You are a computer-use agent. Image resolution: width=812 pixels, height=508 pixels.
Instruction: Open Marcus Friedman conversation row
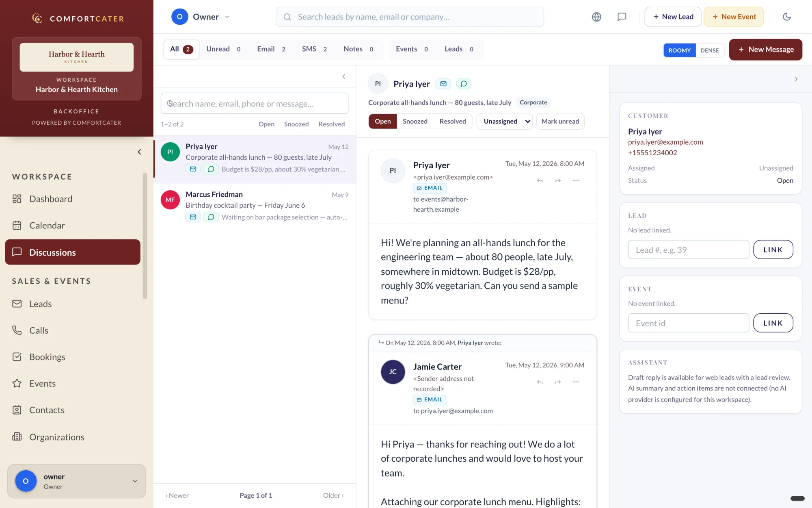click(255, 206)
